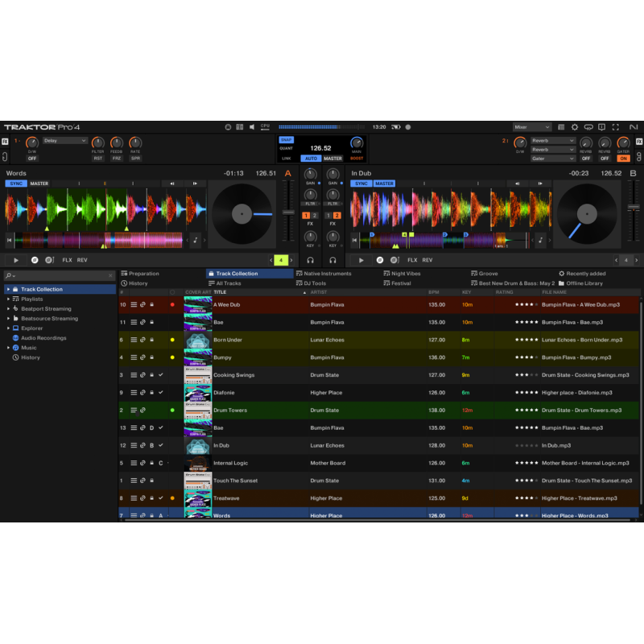Toggle SYNC on deck B

tap(361, 184)
